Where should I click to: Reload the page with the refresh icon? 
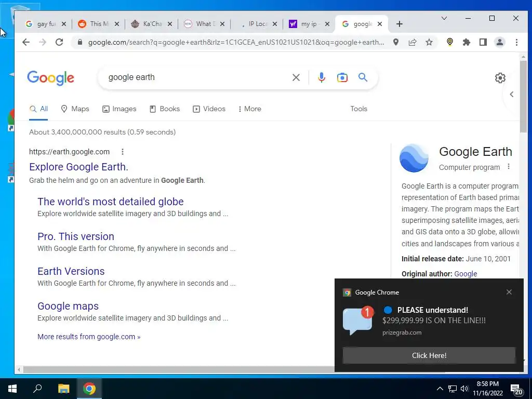[x=59, y=42]
